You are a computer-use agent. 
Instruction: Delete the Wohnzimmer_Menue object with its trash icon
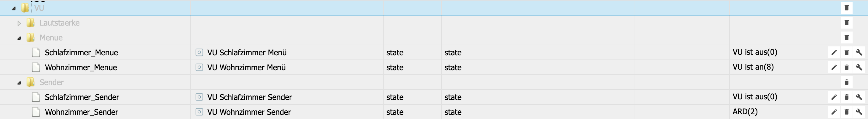pyautogui.click(x=846, y=67)
